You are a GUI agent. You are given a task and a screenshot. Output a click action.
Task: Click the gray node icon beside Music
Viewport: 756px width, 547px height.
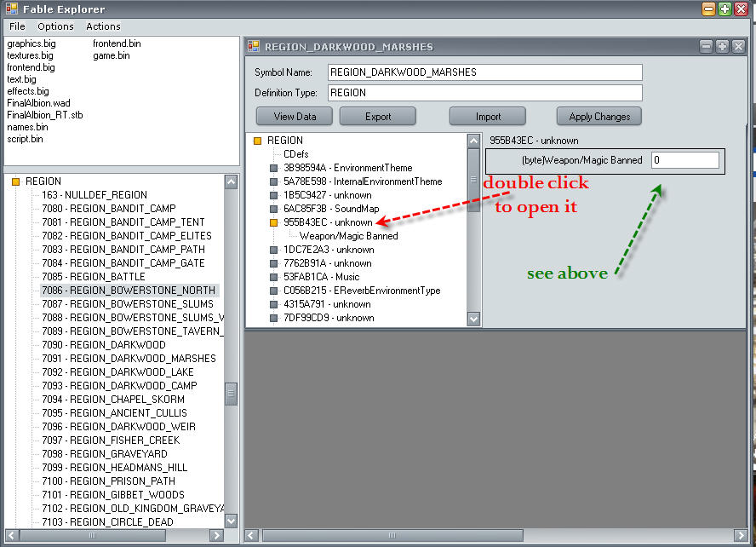point(273,277)
